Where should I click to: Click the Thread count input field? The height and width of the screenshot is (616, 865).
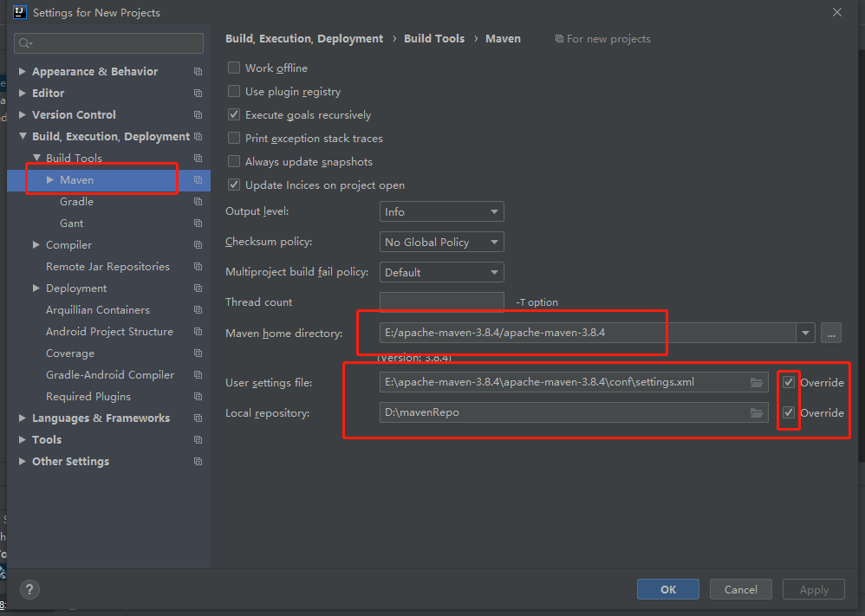[441, 302]
